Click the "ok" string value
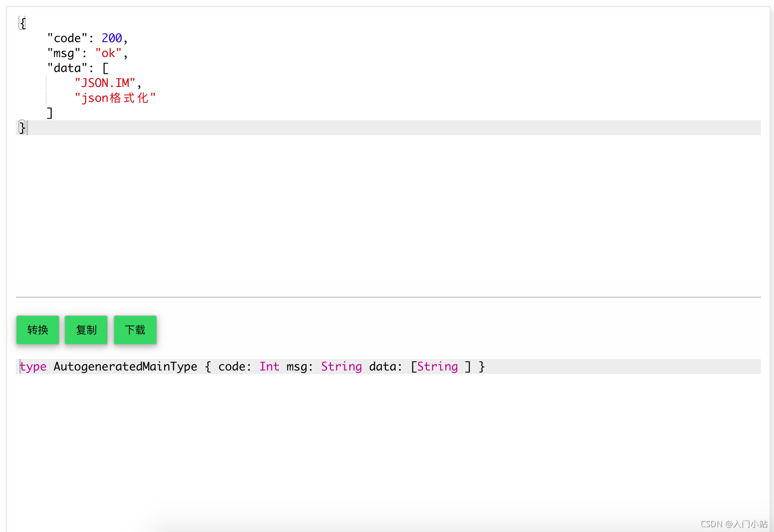 pos(109,53)
